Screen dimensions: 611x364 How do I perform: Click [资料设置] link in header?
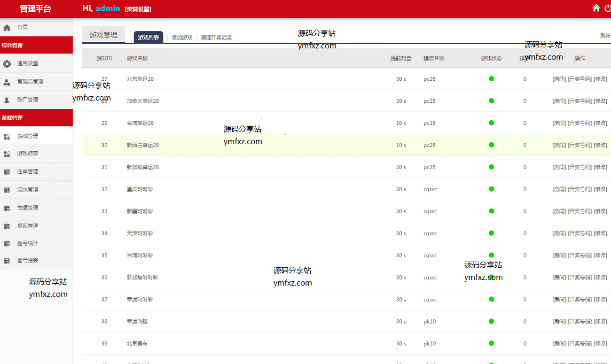point(138,9)
